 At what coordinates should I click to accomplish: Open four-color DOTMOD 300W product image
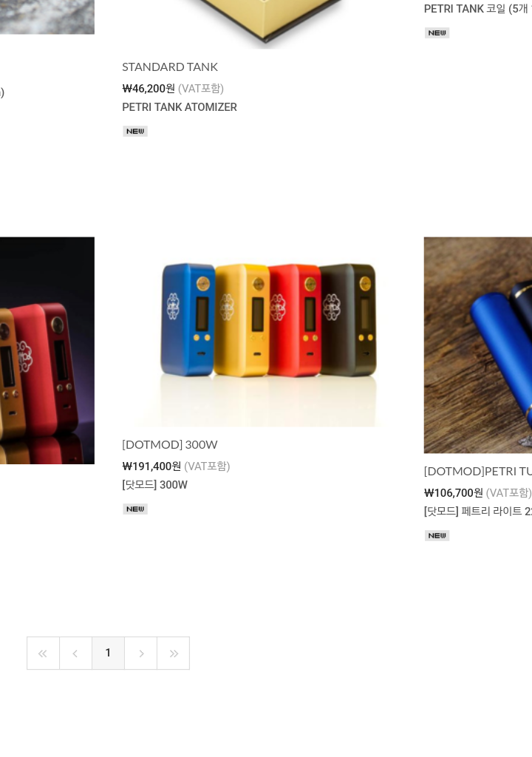(x=265, y=332)
